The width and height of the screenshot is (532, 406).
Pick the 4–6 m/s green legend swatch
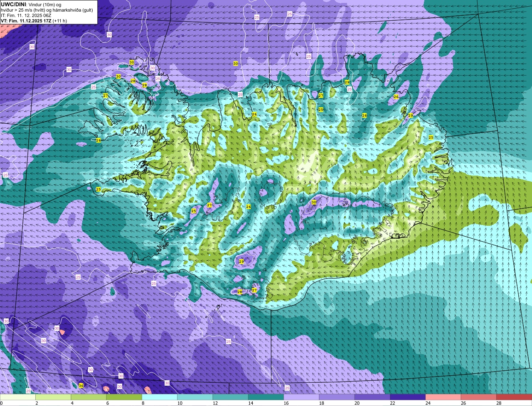tap(89, 397)
